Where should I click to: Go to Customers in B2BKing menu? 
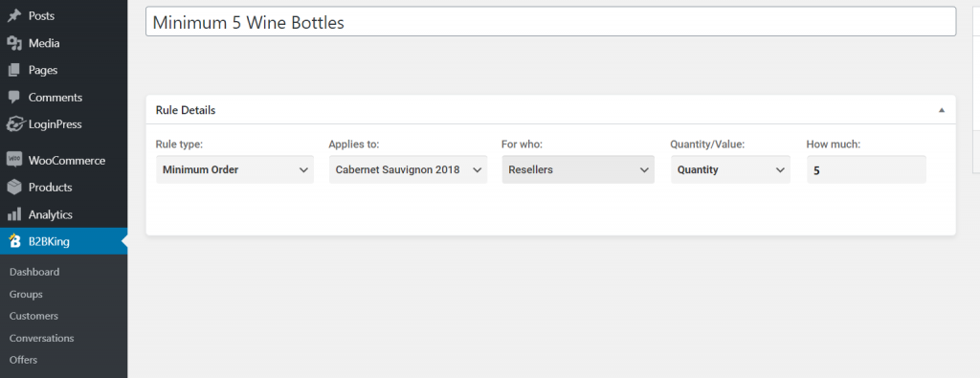click(33, 316)
